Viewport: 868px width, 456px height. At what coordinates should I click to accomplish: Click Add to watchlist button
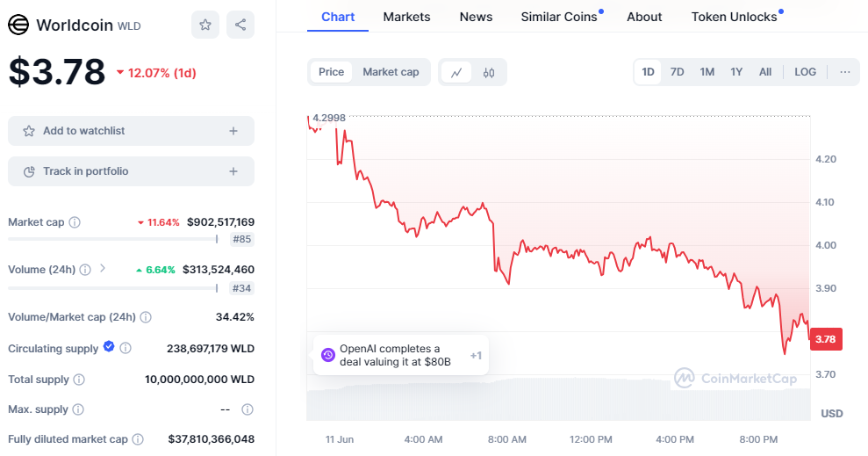[131, 131]
